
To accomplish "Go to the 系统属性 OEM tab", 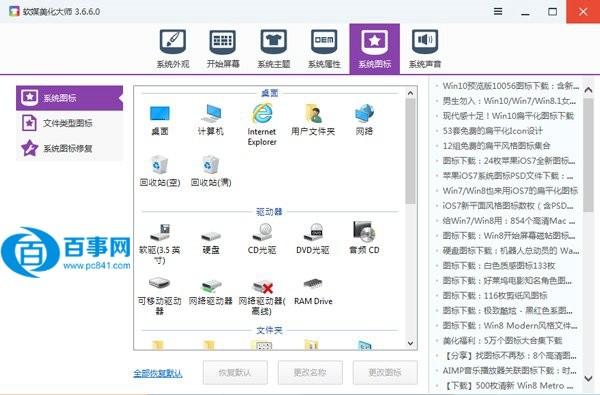I will (x=324, y=49).
